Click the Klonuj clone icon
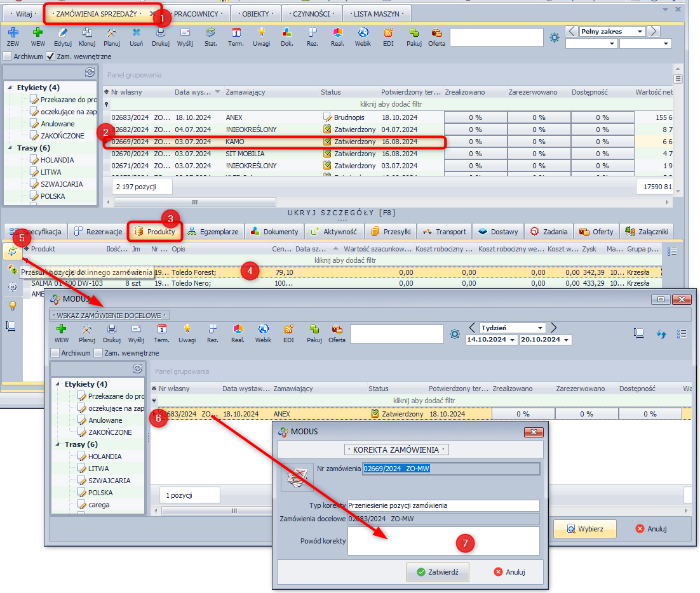The width and height of the screenshot is (700, 593). (87, 32)
